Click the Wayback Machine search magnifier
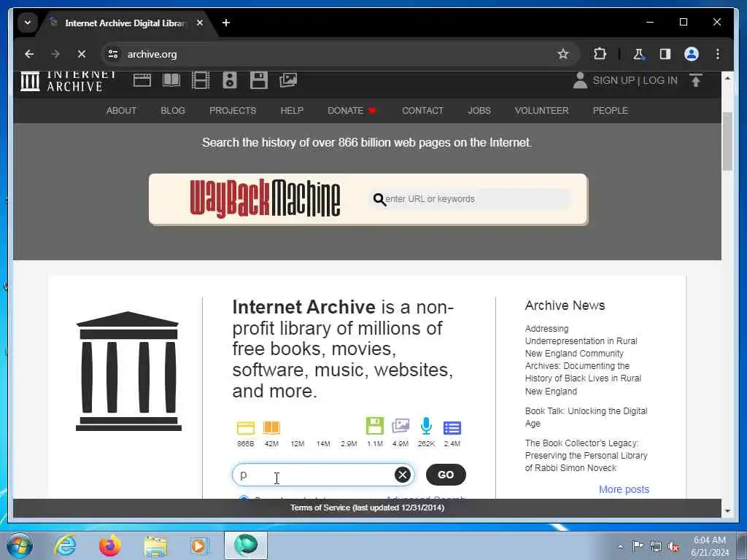747x560 pixels. point(379,199)
